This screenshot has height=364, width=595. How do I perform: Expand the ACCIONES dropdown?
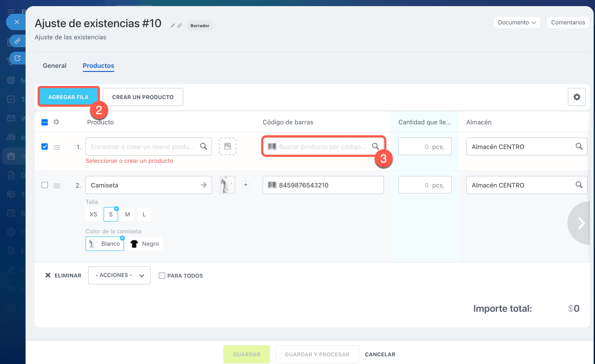pyautogui.click(x=119, y=275)
